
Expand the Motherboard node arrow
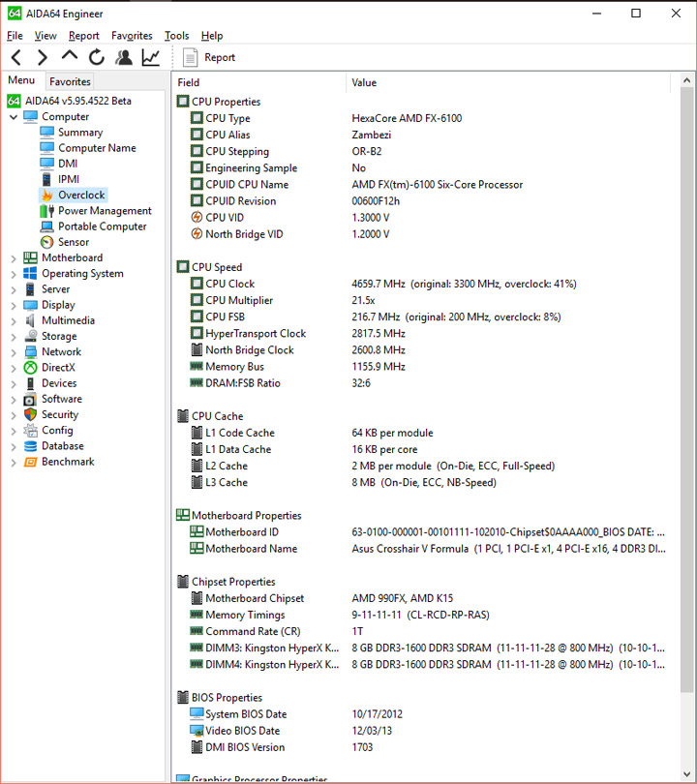tap(14, 258)
